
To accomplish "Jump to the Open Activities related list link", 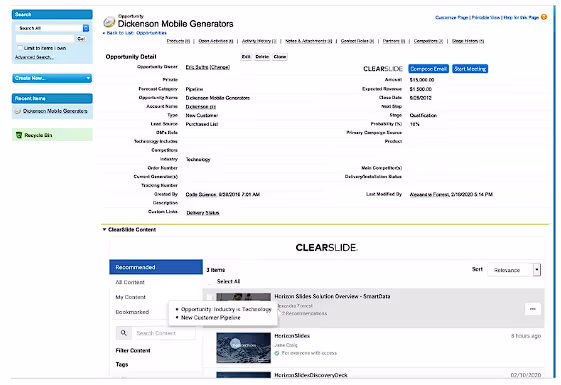I will point(216,41).
